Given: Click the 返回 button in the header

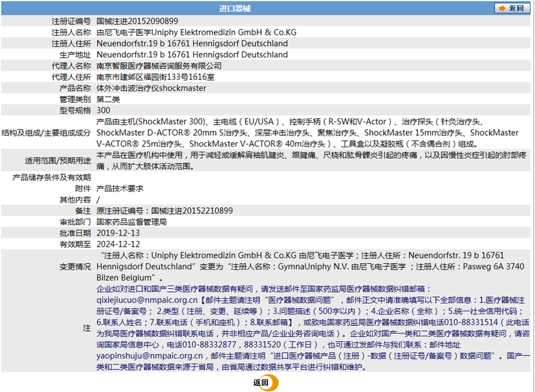Looking at the screenshot, I should click(512, 8).
